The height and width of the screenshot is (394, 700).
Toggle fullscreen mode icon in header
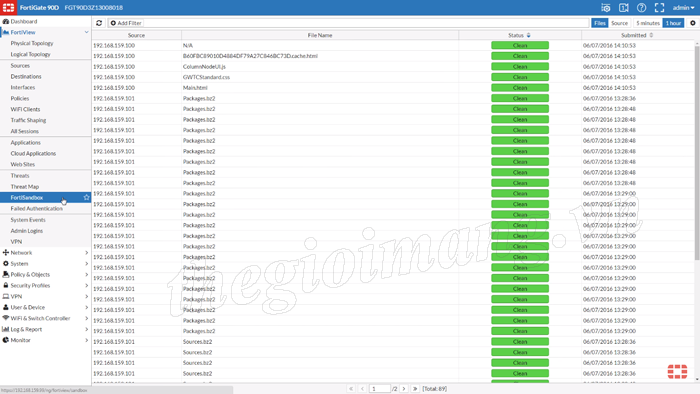659,8
